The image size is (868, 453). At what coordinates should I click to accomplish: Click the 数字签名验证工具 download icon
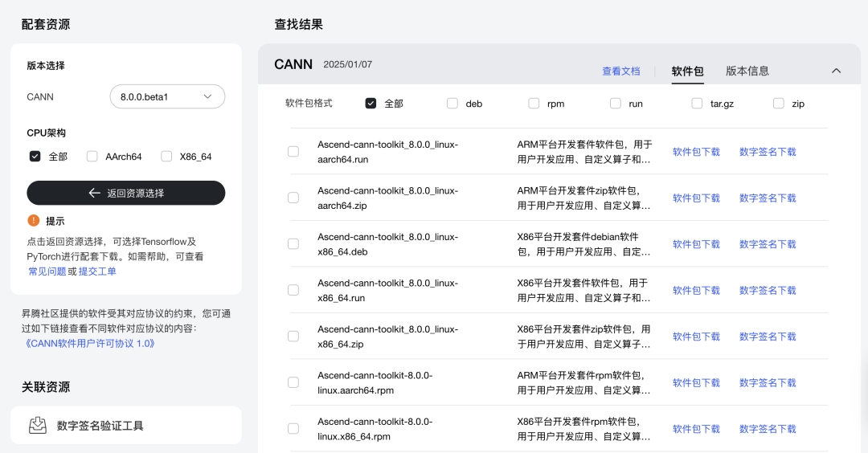[x=38, y=426]
